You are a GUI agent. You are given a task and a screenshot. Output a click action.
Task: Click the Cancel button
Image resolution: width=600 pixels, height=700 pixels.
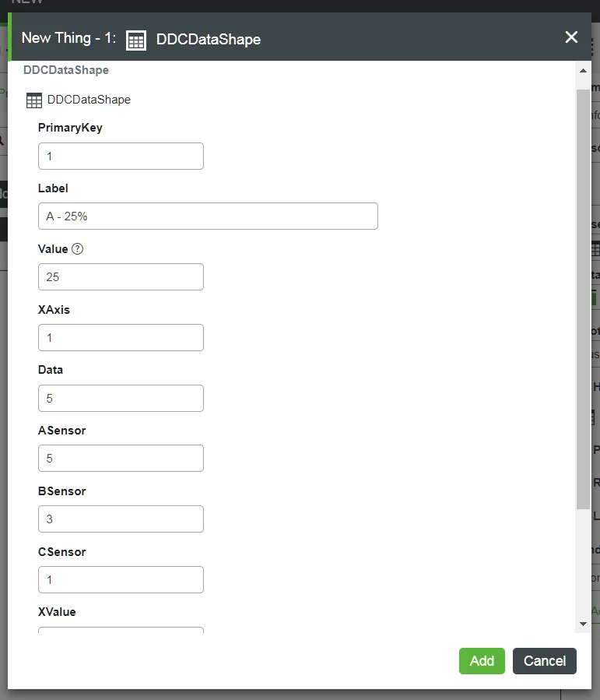544,660
